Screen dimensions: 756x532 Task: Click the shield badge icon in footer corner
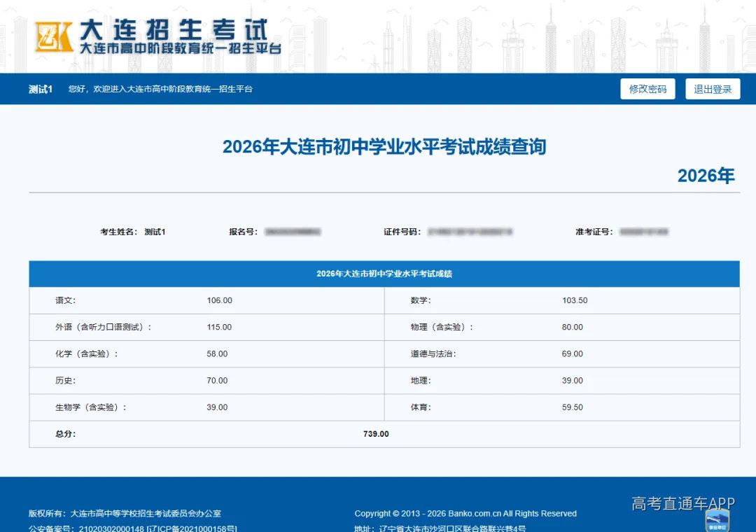pos(717,521)
